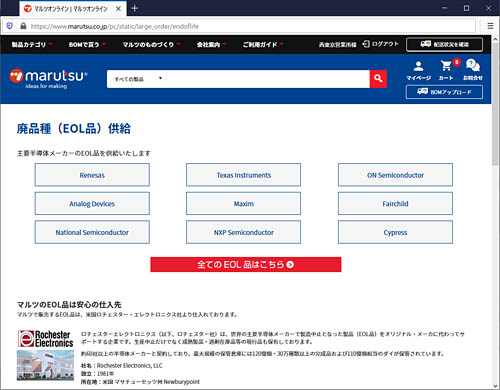Viewport: 500px width, 390px height.
Task: Click the 1981年 establishment year text
Action: click(105, 374)
